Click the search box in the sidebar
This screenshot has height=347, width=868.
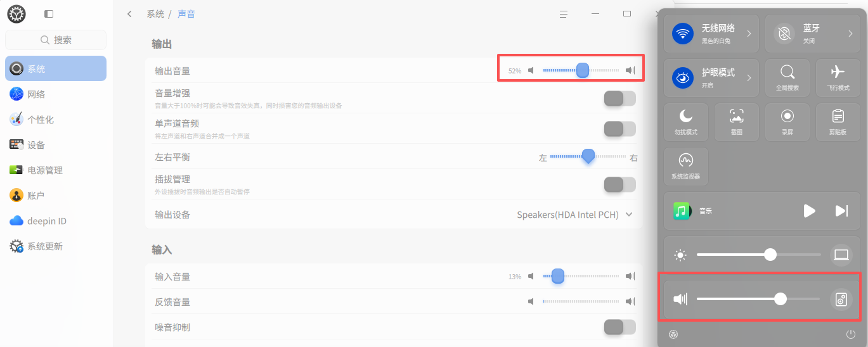coord(56,40)
